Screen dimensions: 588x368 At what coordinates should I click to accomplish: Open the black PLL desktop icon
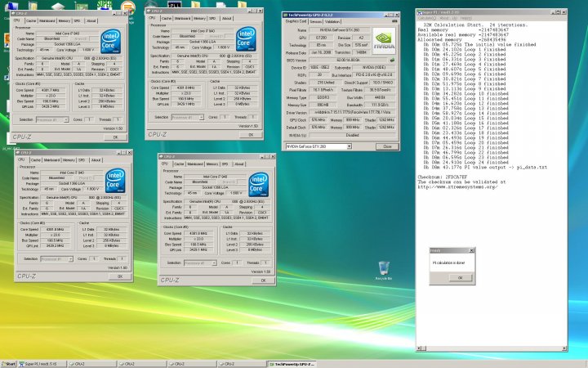(x=175, y=4)
